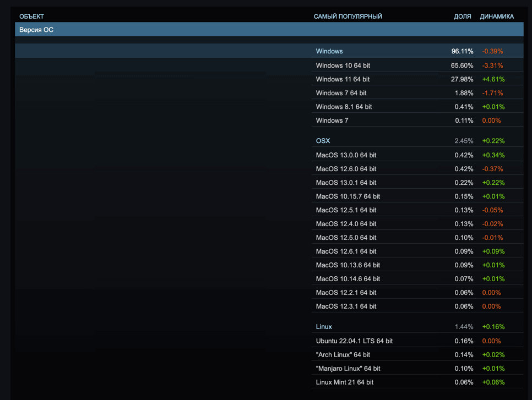Click the 96.11% Windows share value

pyautogui.click(x=462, y=51)
